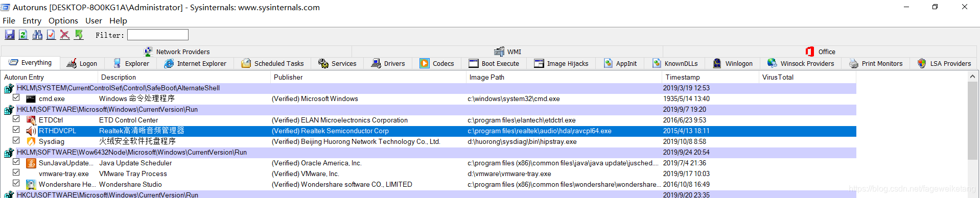Disable the SunJavaUpdate entry checkbox
This screenshot has height=198, width=980.
pyautogui.click(x=16, y=162)
